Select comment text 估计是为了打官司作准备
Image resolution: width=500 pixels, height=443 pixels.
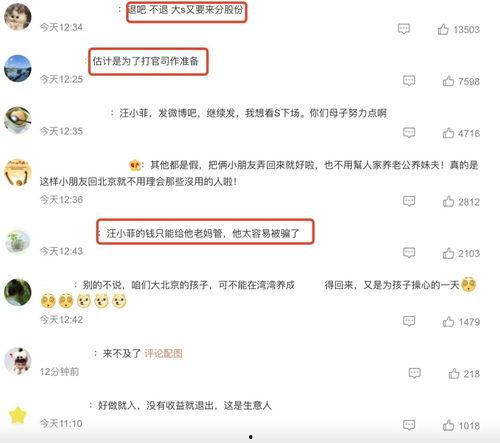point(146,61)
